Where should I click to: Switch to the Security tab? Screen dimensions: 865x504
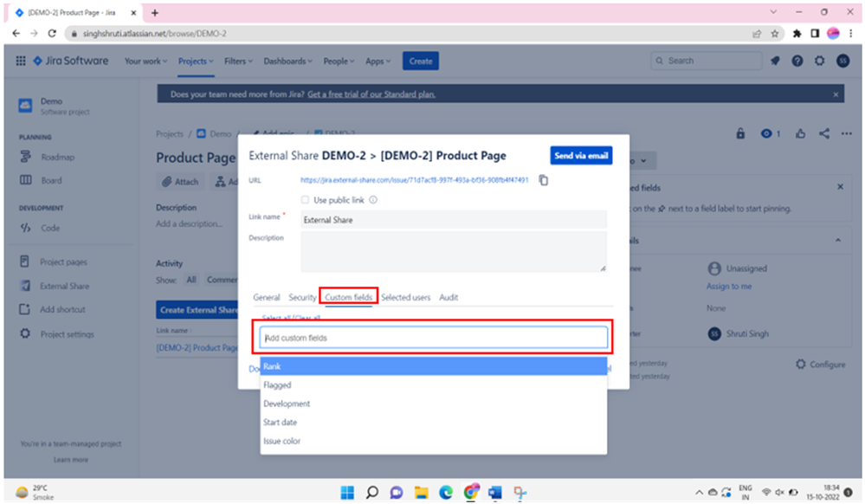click(302, 298)
